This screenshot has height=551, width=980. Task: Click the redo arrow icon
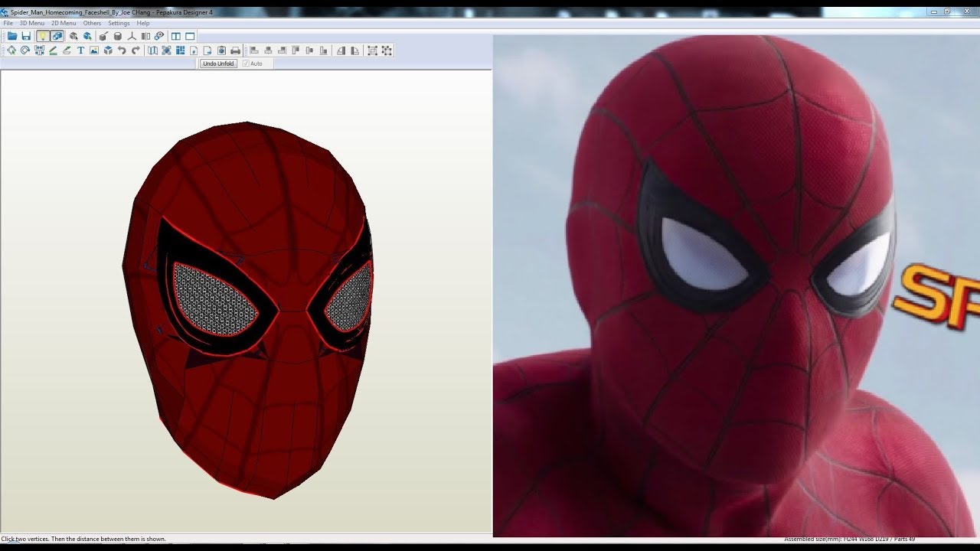(x=136, y=51)
